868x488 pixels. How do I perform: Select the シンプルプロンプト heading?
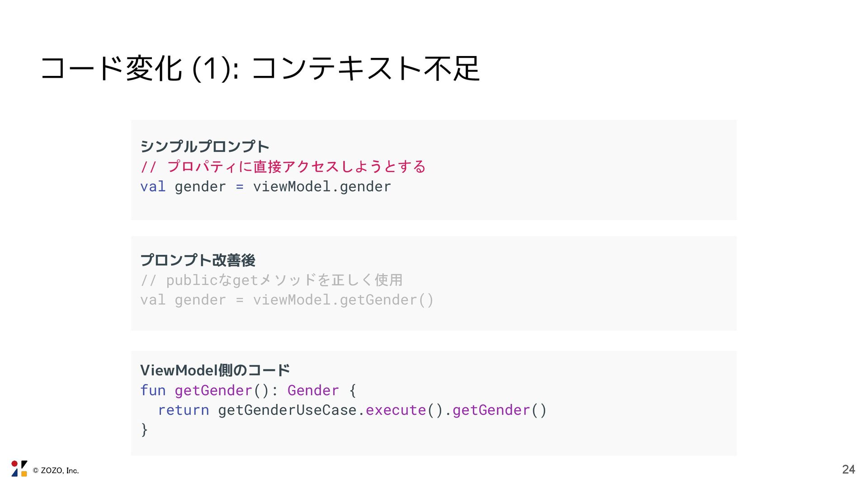pos(204,146)
